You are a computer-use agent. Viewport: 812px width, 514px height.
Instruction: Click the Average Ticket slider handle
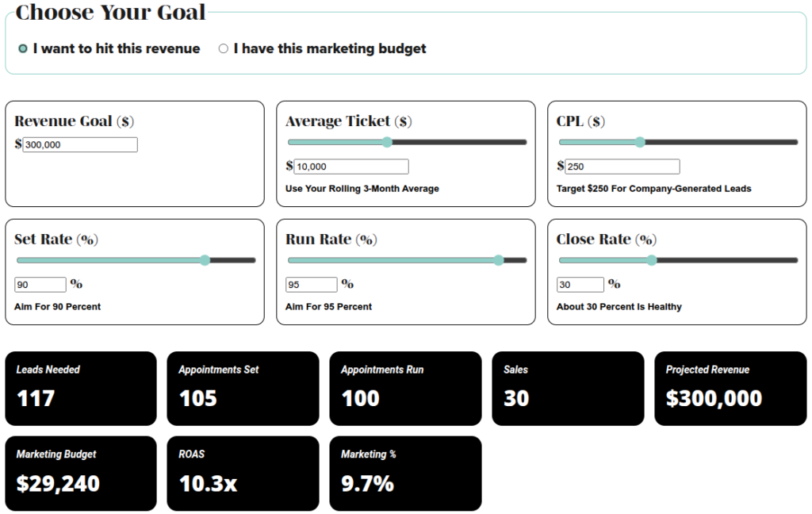387,142
